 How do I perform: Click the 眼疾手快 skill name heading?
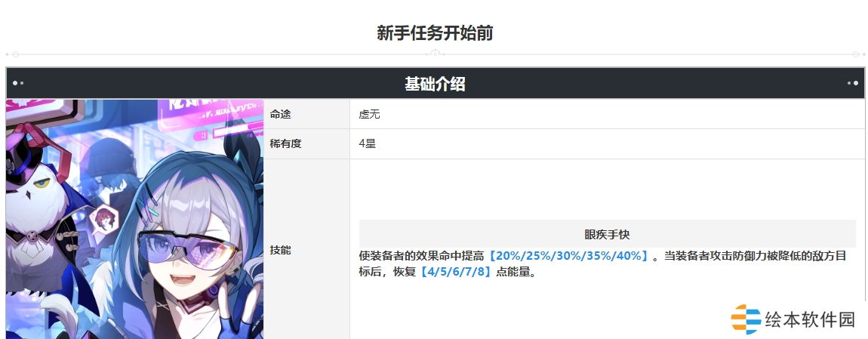pos(607,234)
